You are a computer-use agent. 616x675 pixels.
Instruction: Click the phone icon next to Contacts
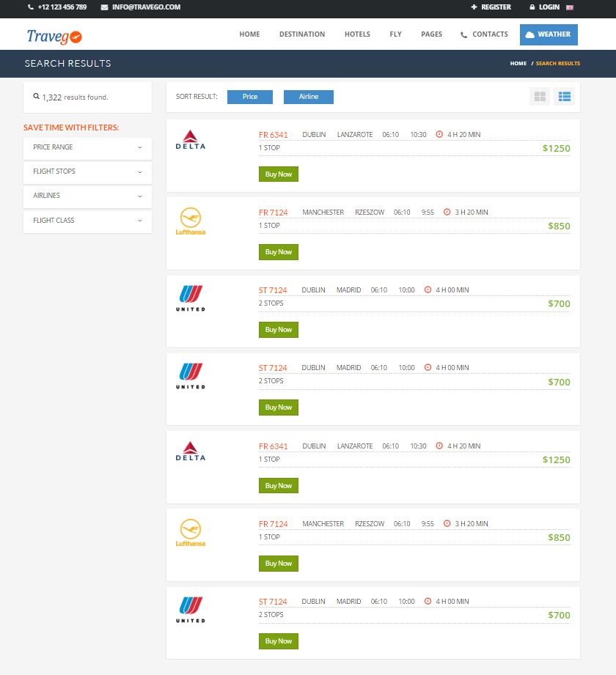[x=463, y=35]
